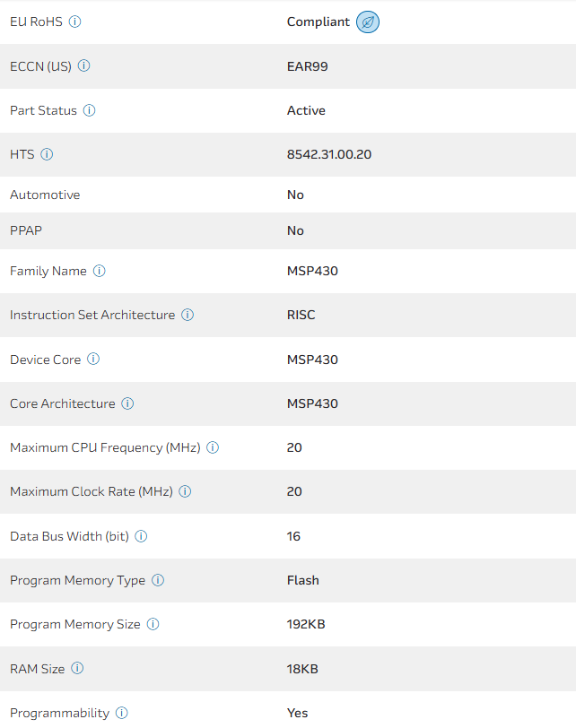Open the ECCN (US) info tooltip icon
The image size is (576, 728).
pos(84,65)
